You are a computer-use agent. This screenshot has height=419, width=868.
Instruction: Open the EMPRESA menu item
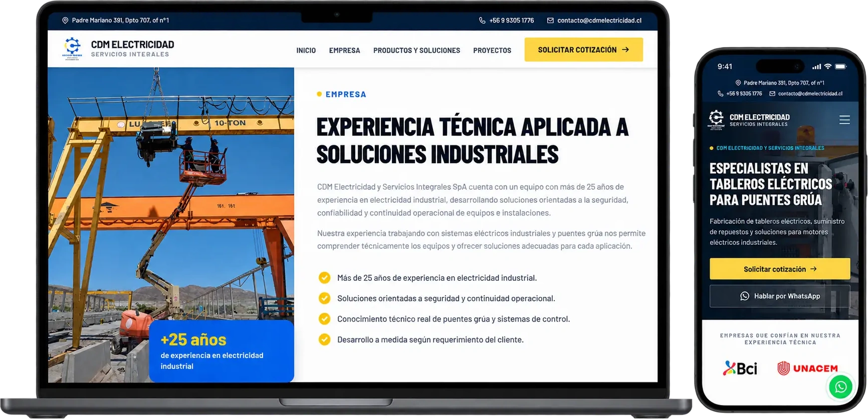344,51
